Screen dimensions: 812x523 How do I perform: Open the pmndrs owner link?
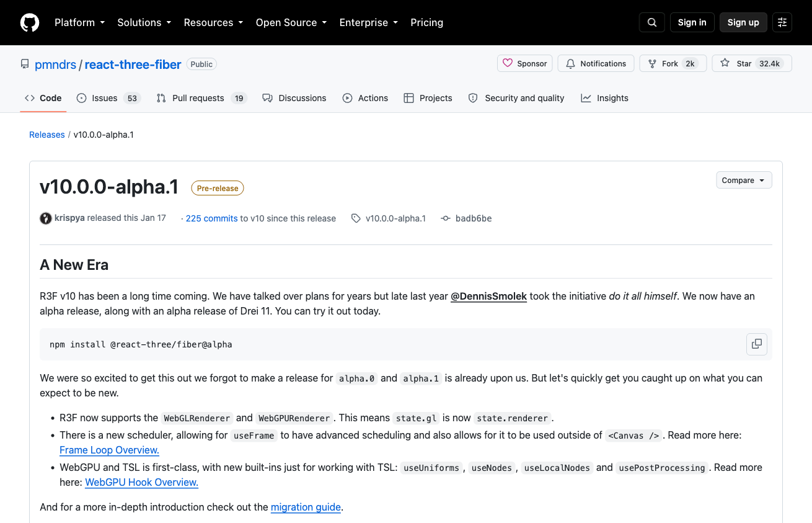(56, 65)
